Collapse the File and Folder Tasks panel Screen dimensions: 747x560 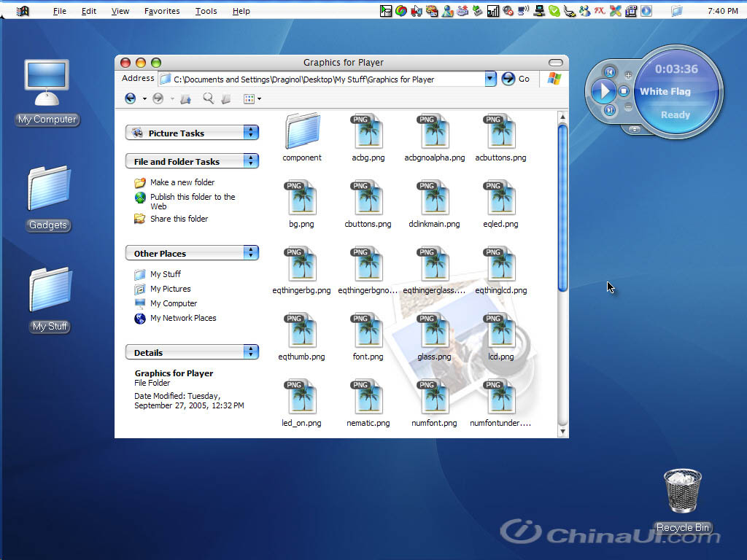click(251, 161)
